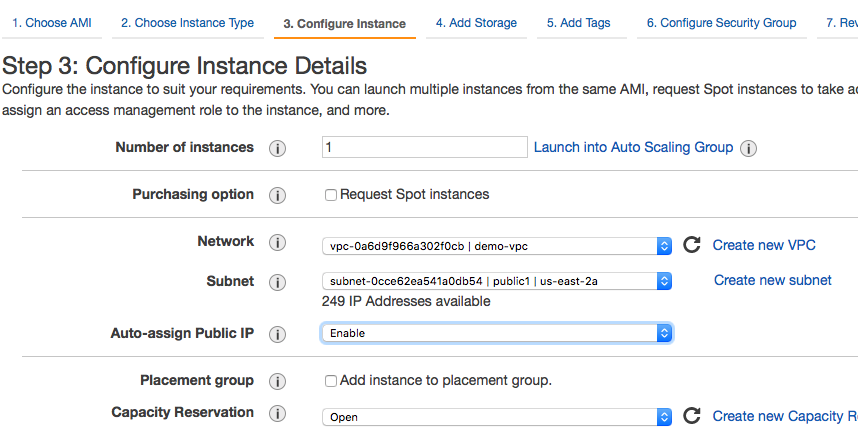Click Launch into Auto Scaling Group link

(633, 147)
